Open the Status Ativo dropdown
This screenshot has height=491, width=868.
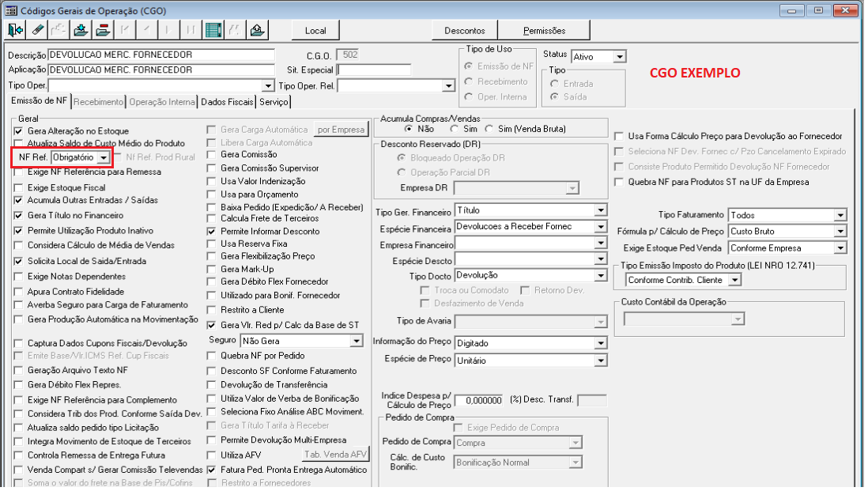click(x=620, y=57)
